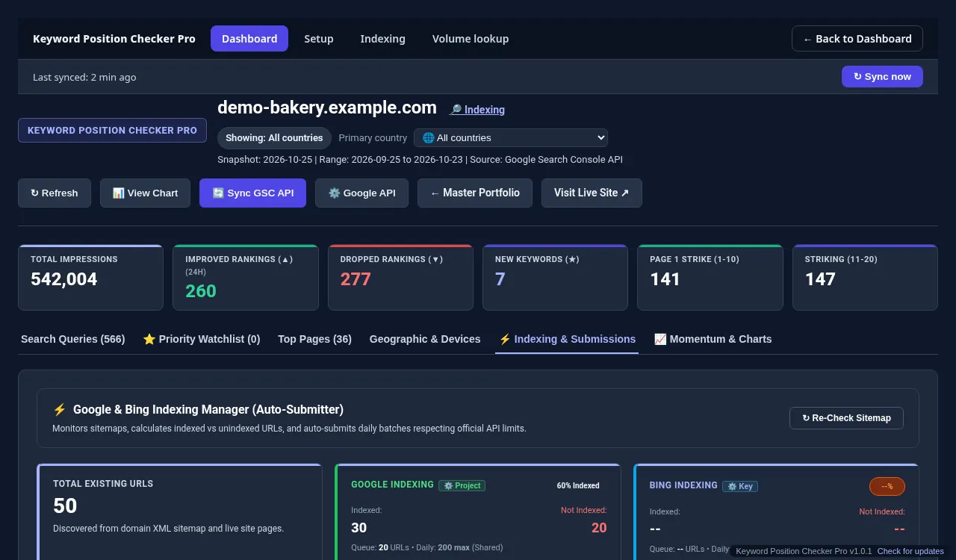956x560 pixels.
Task: Click Re-Check Sitemap button
Action: tap(846, 418)
